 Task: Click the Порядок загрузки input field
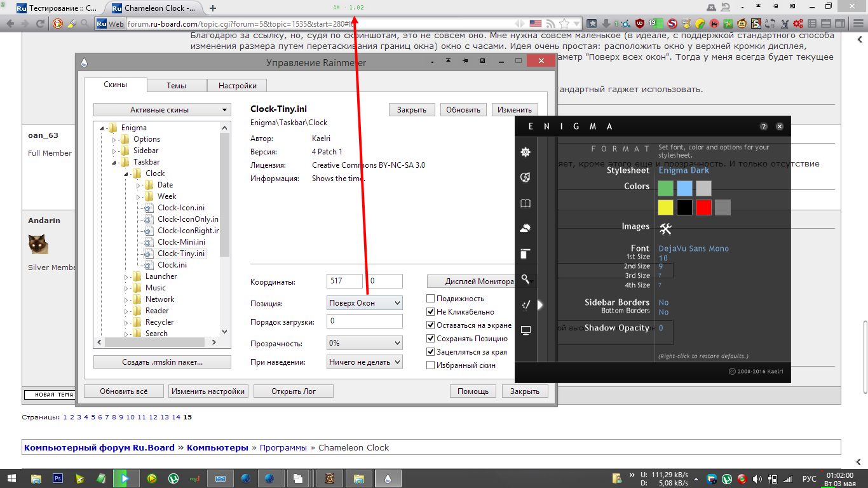pos(365,322)
